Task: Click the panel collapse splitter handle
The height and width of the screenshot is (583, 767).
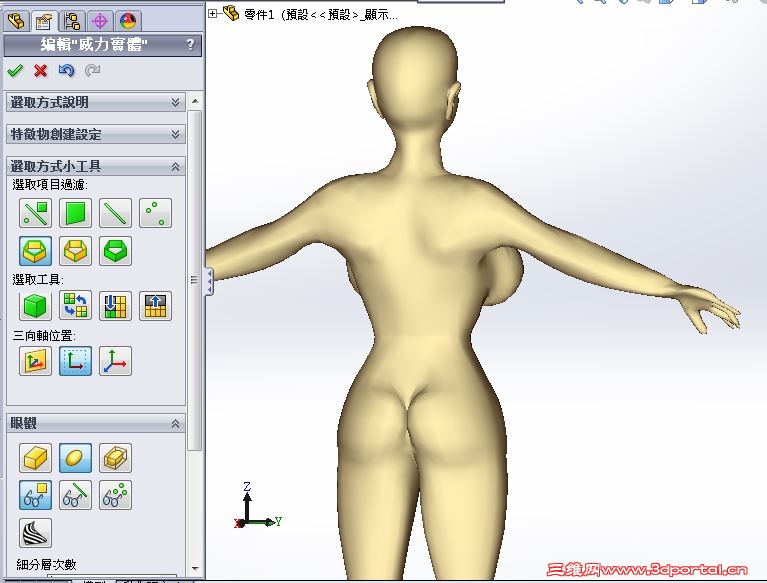Action: click(x=209, y=281)
